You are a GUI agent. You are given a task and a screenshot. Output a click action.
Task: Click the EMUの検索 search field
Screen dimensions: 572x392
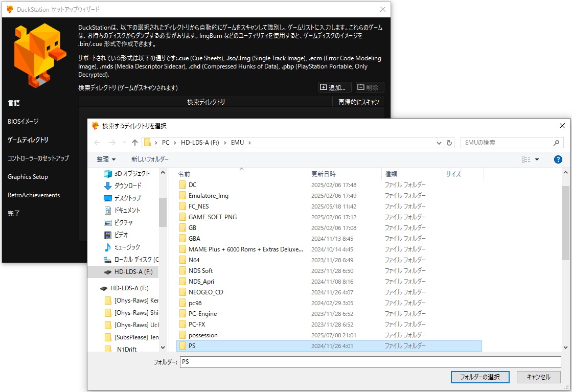pyautogui.click(x=512, y=143)
